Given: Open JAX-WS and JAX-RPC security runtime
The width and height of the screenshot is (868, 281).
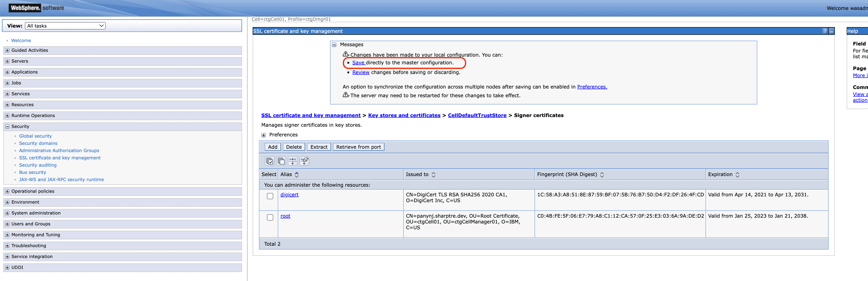Looking at the screenshot, I should point(61,180).
